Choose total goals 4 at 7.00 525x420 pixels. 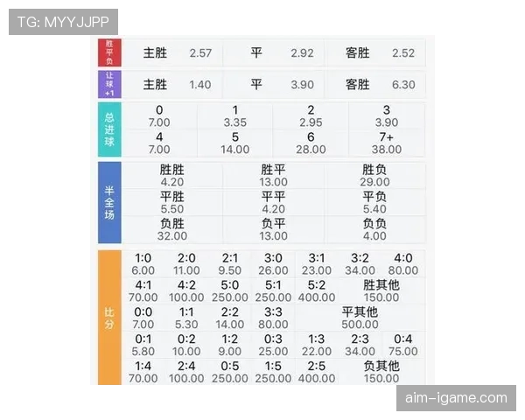pos(159,143)
